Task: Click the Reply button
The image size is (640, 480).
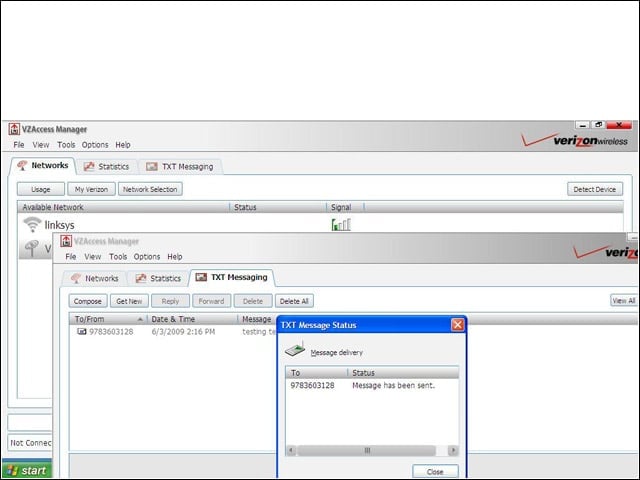Action: 170,301
